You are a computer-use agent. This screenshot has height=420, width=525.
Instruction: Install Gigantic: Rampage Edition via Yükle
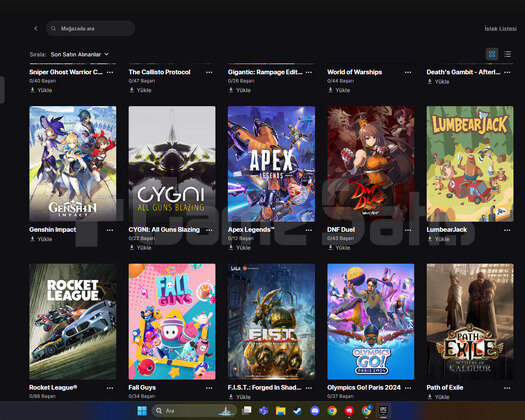tap(240, 90)
